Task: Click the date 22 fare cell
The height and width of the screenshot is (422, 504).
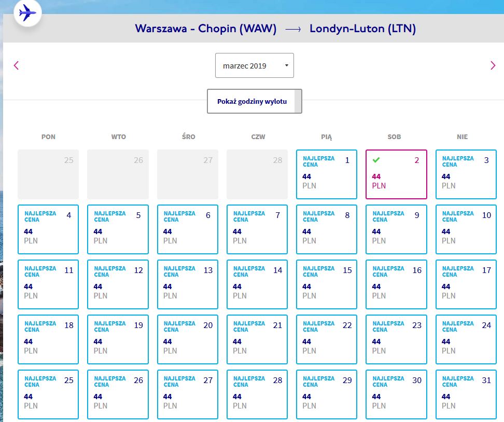Action: click(327, 339)
